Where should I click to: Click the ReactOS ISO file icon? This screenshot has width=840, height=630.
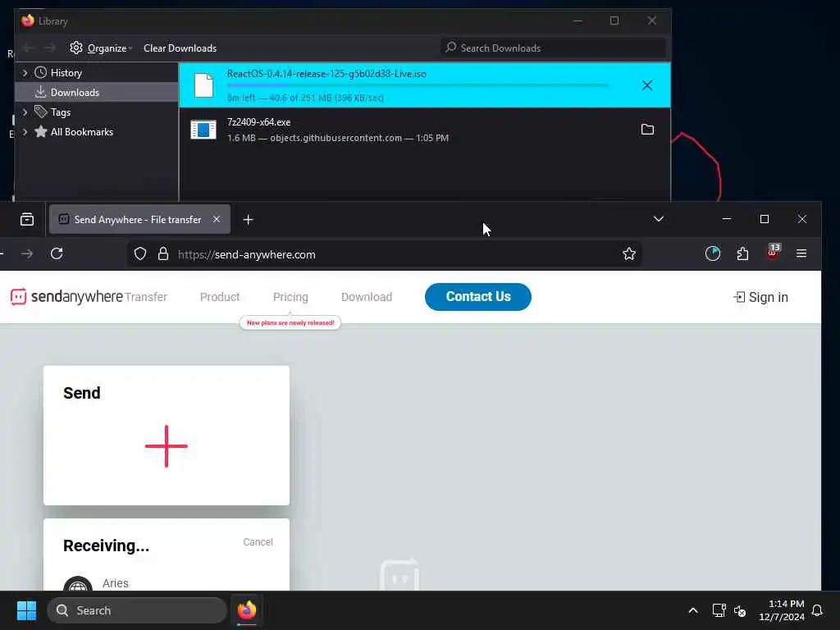click(203, 85)
